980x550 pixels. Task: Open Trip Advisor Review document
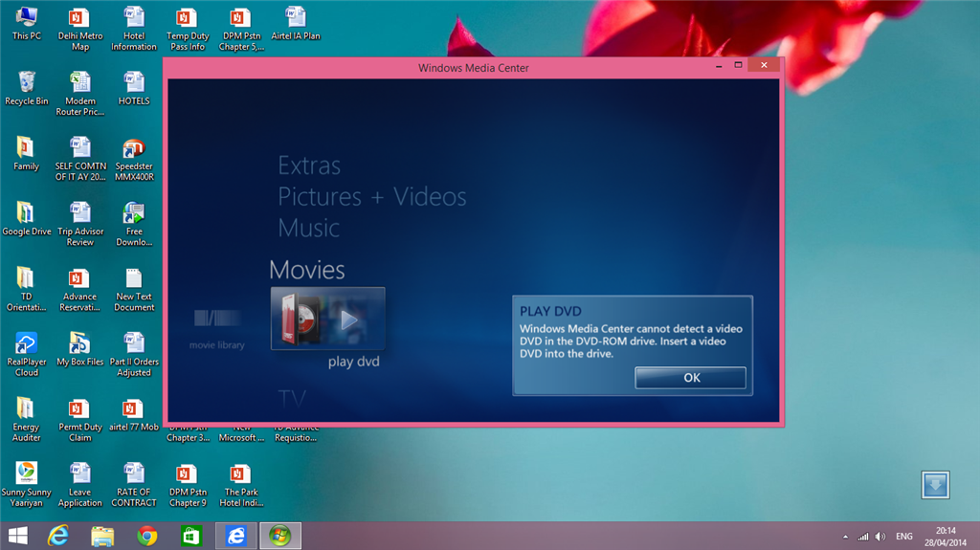[x=80, y=224]
